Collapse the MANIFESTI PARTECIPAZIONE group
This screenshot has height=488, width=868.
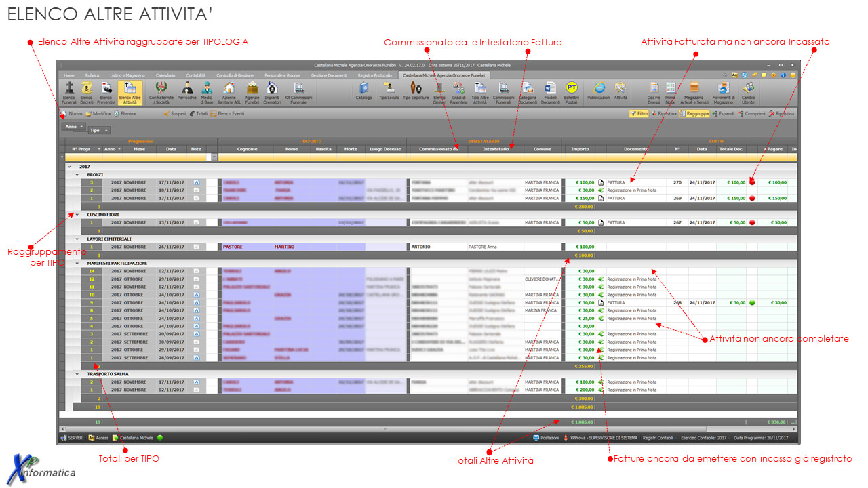click(x=77, y=263)
